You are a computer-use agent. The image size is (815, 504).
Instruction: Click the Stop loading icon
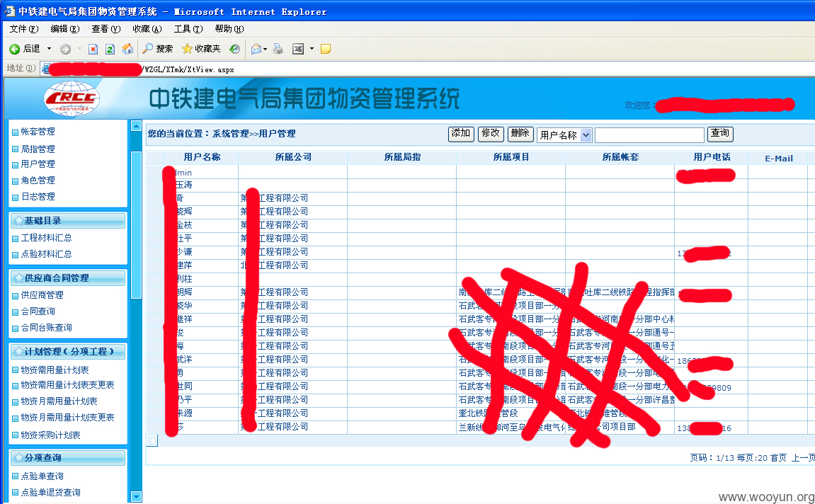pos(93,50)
